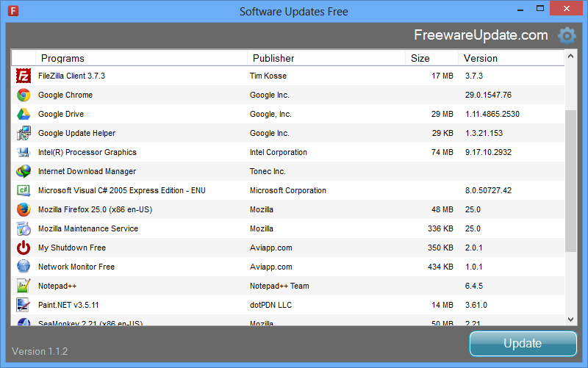Sort by the Size column header
The height and width of the screenshot is (368, 588).
coord(431,58)
